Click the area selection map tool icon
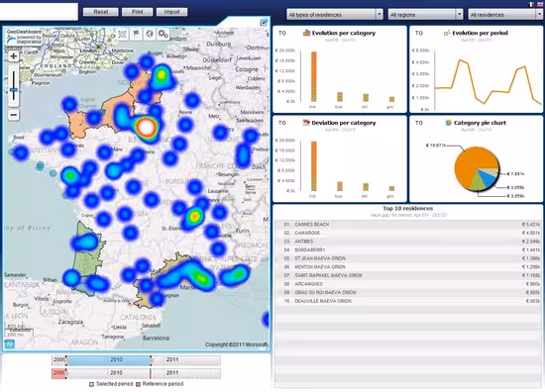 tap(122, 34)
